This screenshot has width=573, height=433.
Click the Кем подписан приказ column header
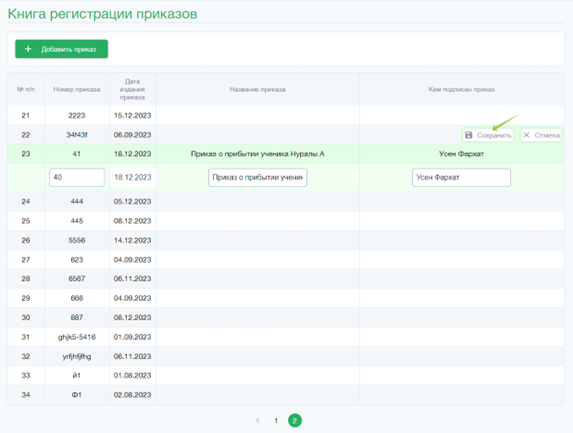(462, 90)
